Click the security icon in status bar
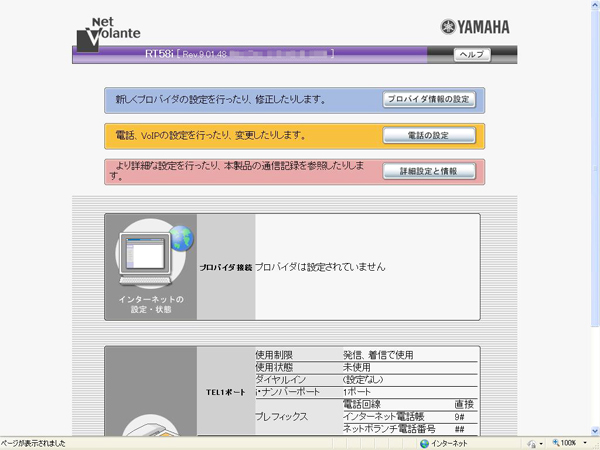The image size is (600, 450). (532, 443)
